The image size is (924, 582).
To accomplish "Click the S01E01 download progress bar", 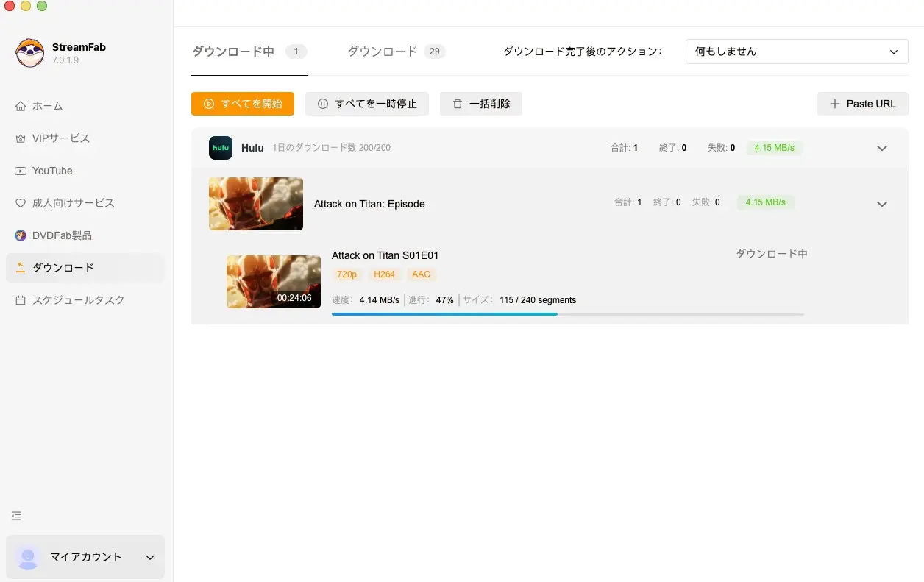I will pyautogui.click(x=568, y=314).
